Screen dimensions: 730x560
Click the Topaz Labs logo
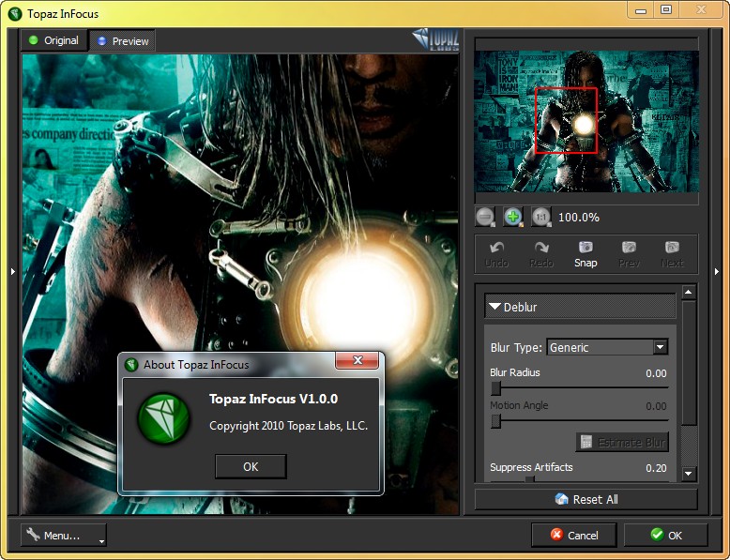[x=435, y=39]
